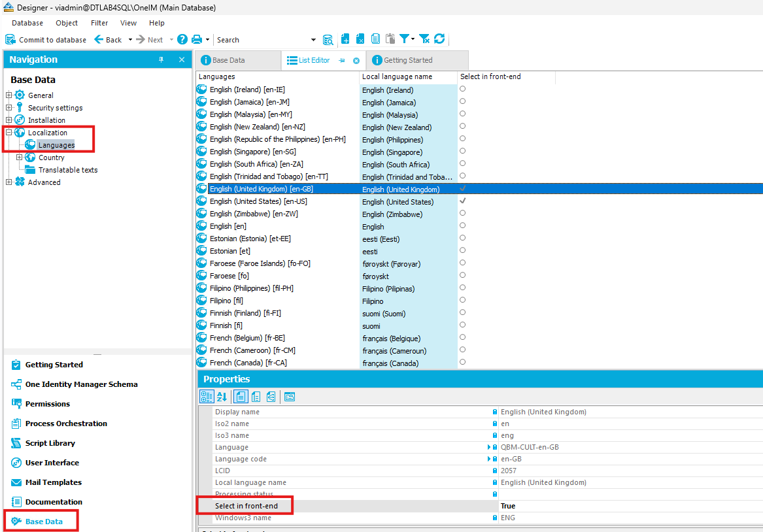Select the Languages tree item
The image size is (763, 532).
(56, 145)
